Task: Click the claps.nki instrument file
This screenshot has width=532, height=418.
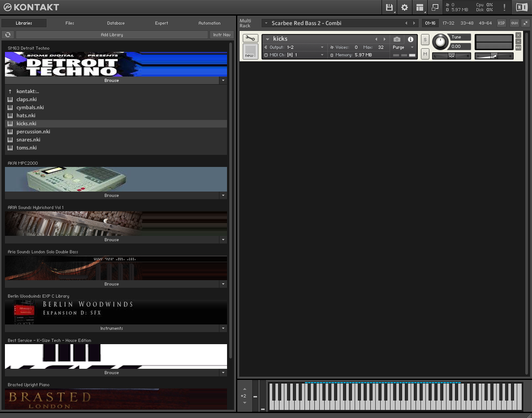Action: pos(116,99)
